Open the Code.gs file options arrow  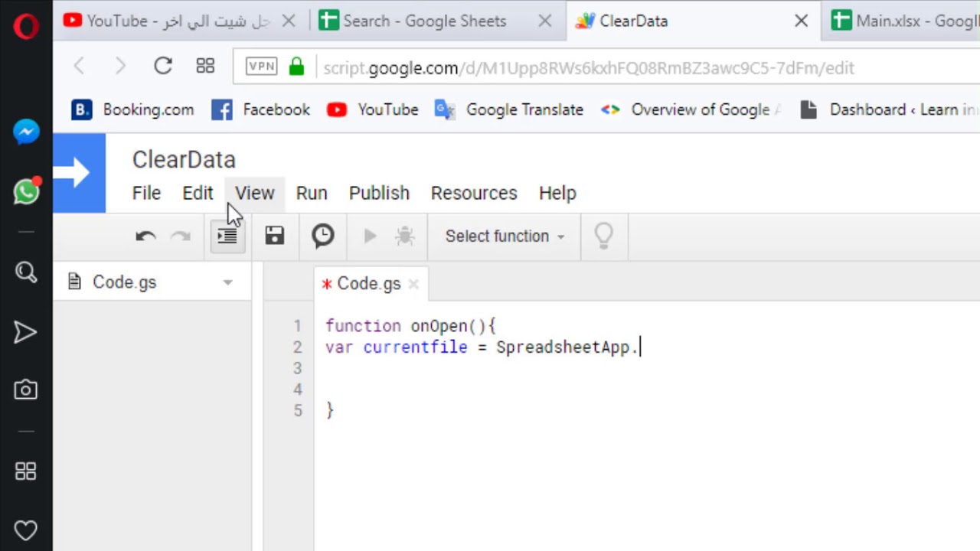tap(227, 283)
